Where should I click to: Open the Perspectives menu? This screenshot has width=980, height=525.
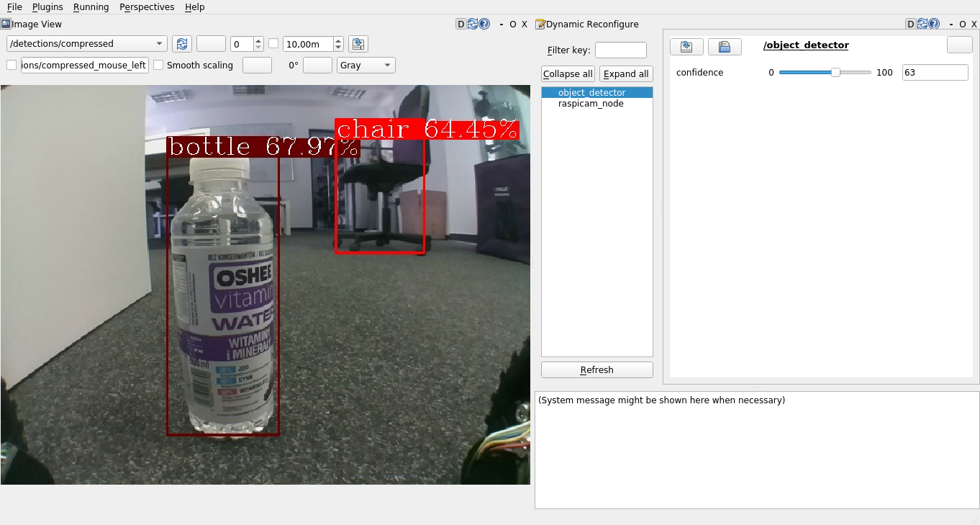[147, 7]
